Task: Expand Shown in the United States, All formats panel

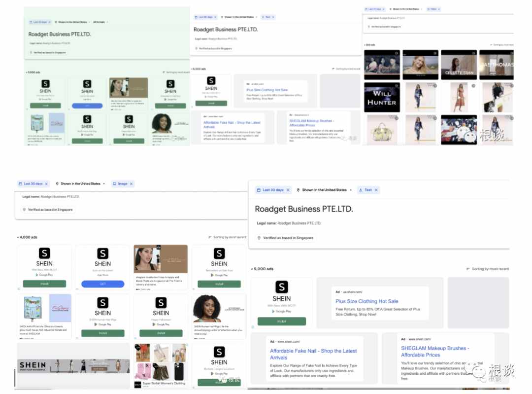Action: pos(72,22)
